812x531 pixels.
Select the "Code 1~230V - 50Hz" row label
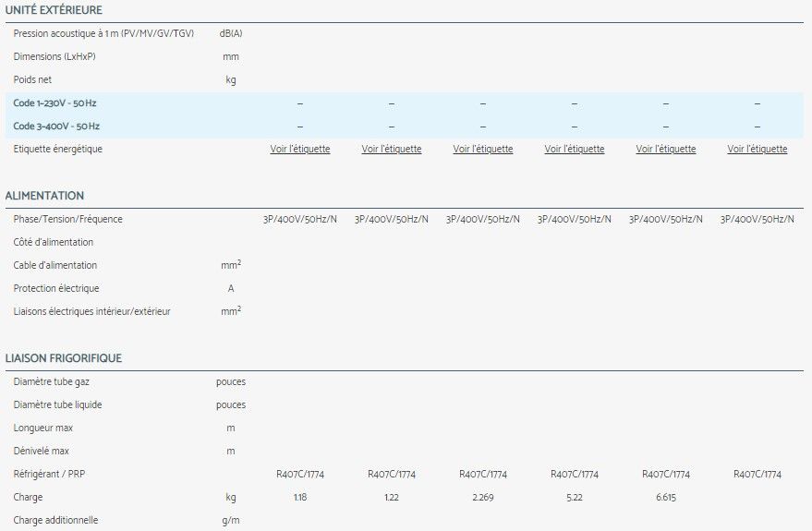(x=55, y=103)
